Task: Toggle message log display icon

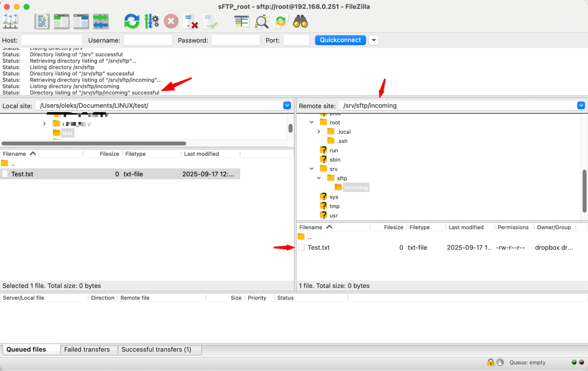Action: (42, 21)
